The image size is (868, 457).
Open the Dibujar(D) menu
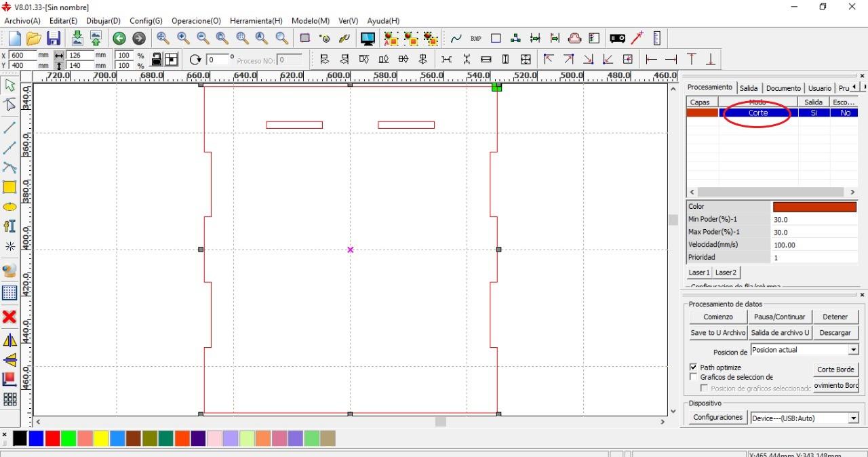click(103, 21)
